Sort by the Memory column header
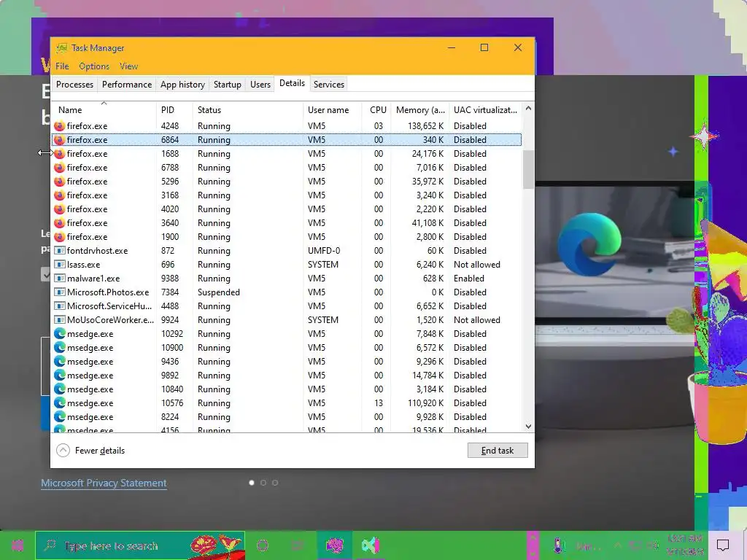 tap(420, 110)
